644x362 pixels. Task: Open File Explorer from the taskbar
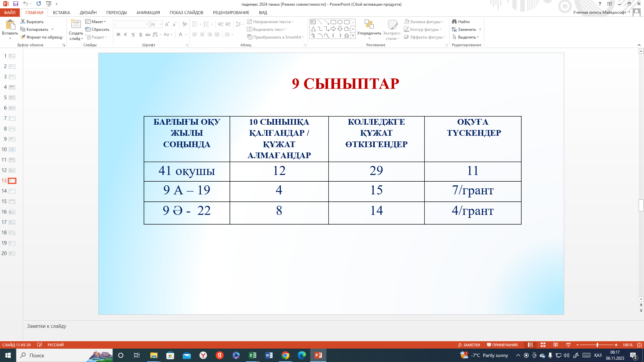click(154, 355)
